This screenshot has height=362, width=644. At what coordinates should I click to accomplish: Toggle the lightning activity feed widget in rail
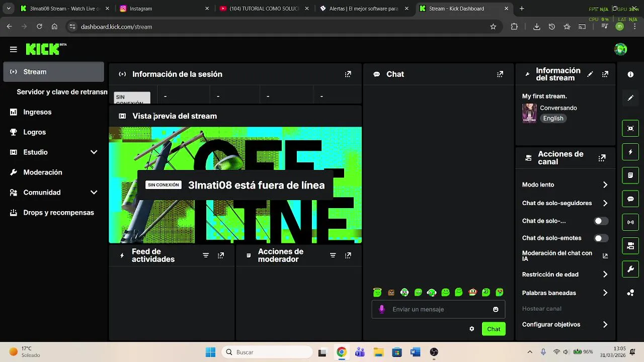click(630, 152)
